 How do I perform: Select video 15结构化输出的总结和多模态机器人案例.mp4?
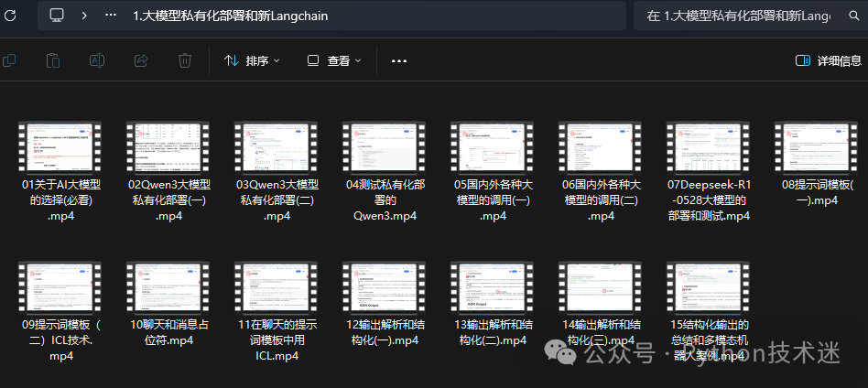coord(710,313)
